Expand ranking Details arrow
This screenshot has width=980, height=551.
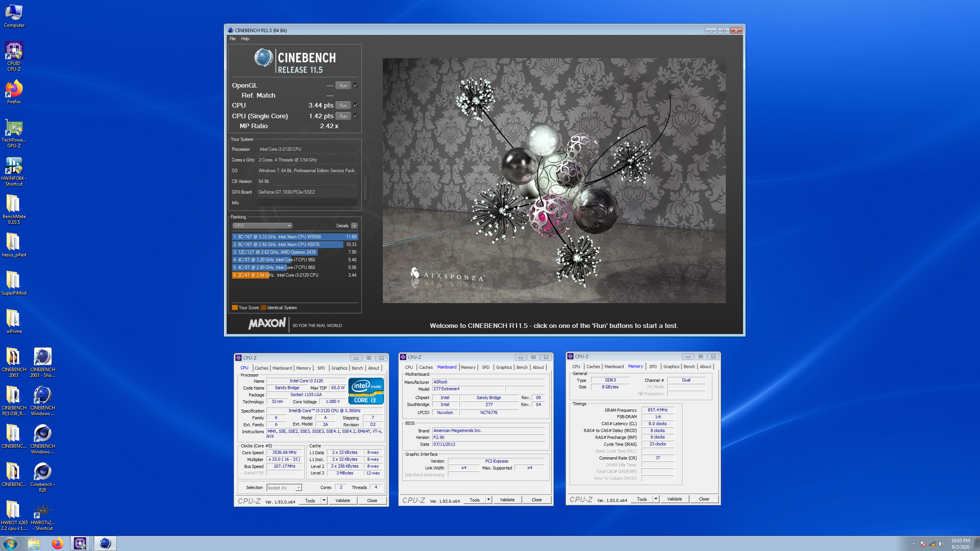tap(354, 226)
